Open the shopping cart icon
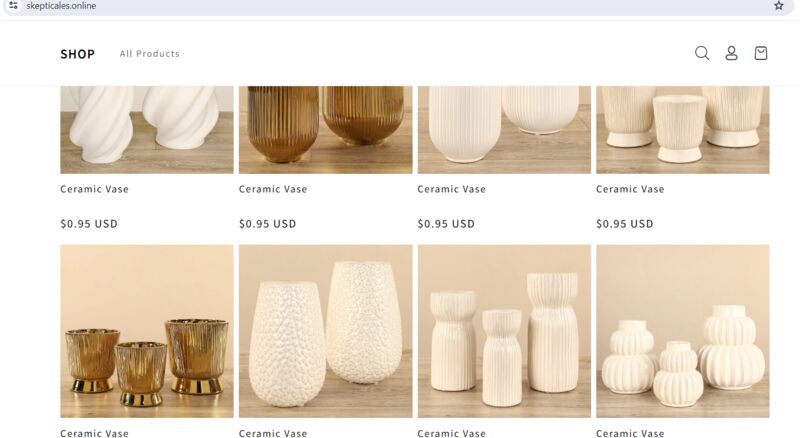Viewport: 800px width, 438px height. pyautogui.click(x=761, y=53)
